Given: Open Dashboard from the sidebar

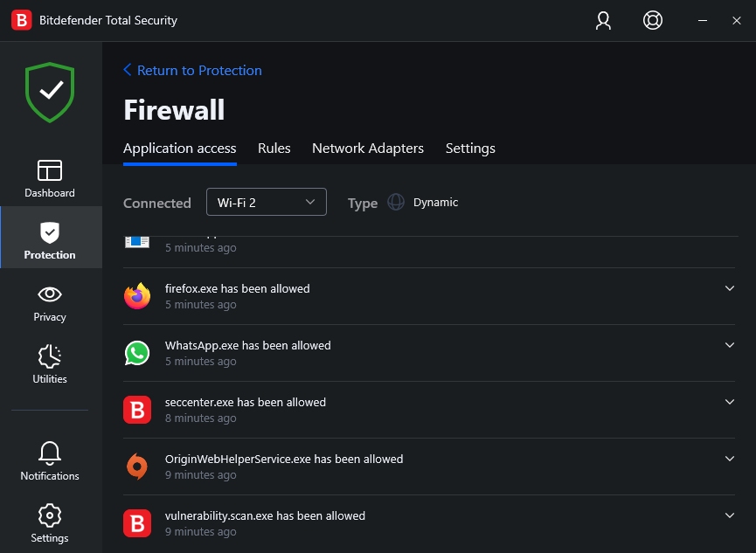Looking at the screenshot, I should coord(50,177).
